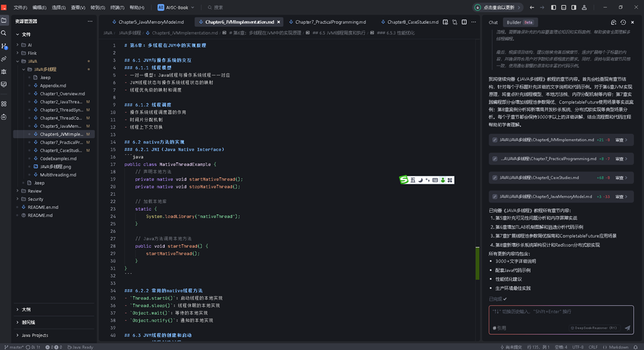
Task: Toggle the primary side bar layout
Action: [553, 8]
